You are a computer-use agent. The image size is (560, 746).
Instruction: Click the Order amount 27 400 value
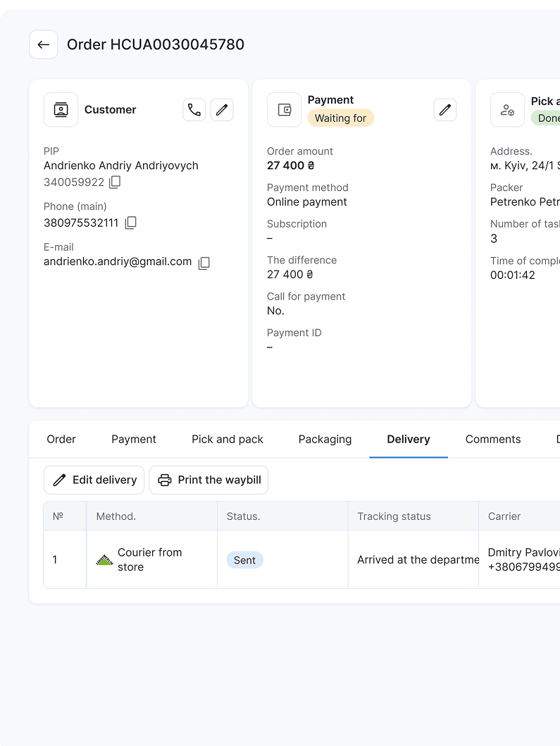click(x=291, y=166)
